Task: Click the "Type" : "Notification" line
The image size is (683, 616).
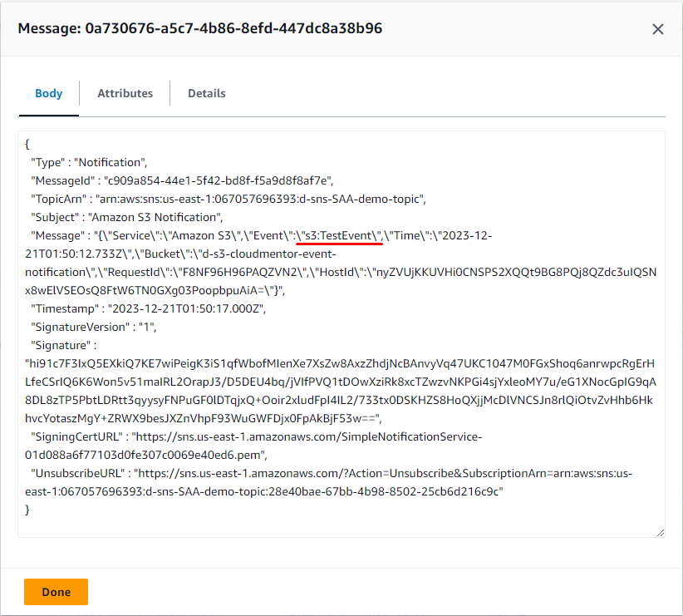Action: point(89,162)
